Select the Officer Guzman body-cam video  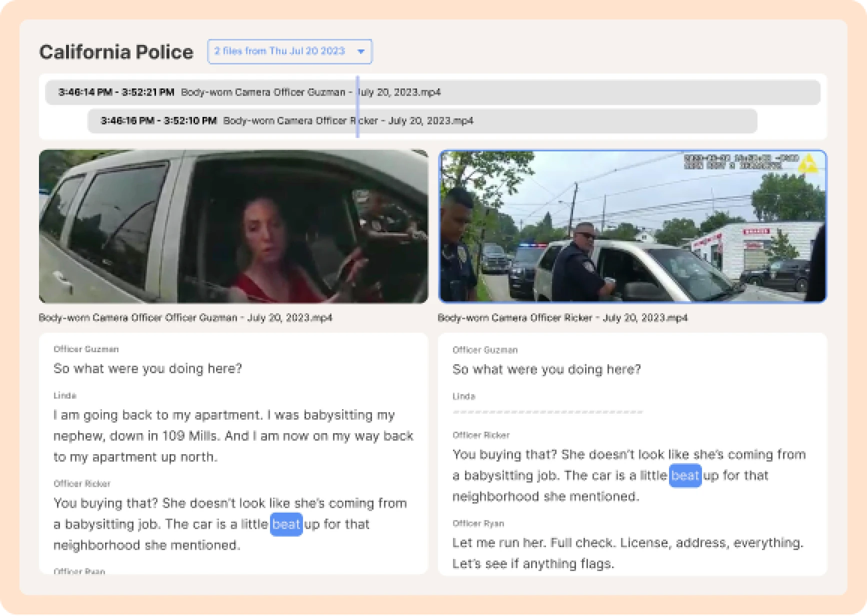tap(233, 226)
